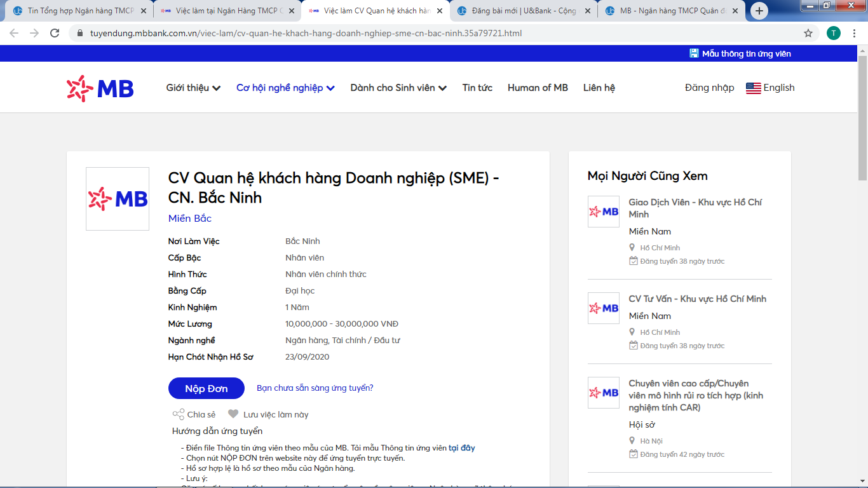This screenshot has height=488, width=868.
Task: Close the Đăng bài mới U&Bank tab
Action: 587,11
